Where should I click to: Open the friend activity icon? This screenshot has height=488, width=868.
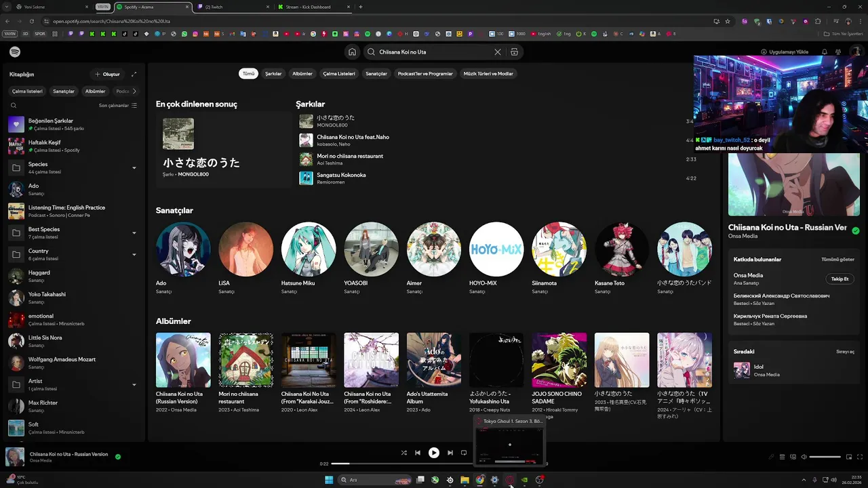coord(838,52)
